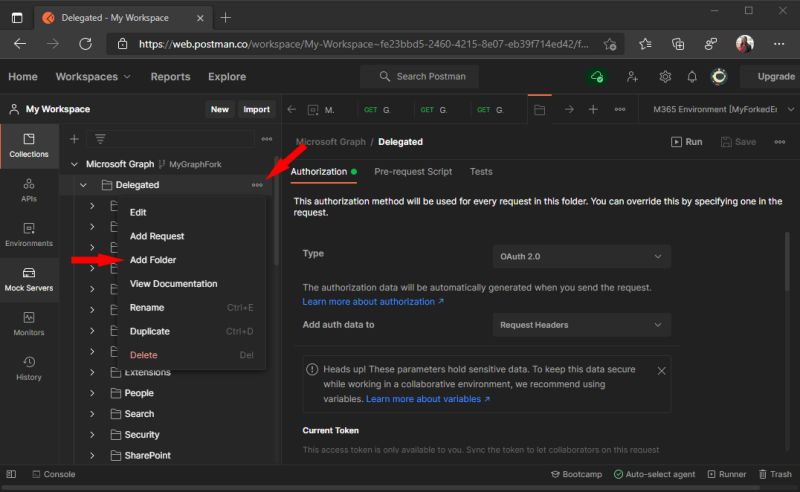Expand the People folder

[x=92, y=393]
